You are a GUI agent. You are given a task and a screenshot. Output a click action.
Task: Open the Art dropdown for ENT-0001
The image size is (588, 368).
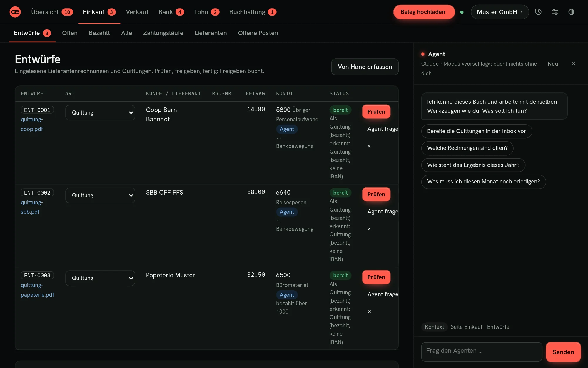point(100,113)
